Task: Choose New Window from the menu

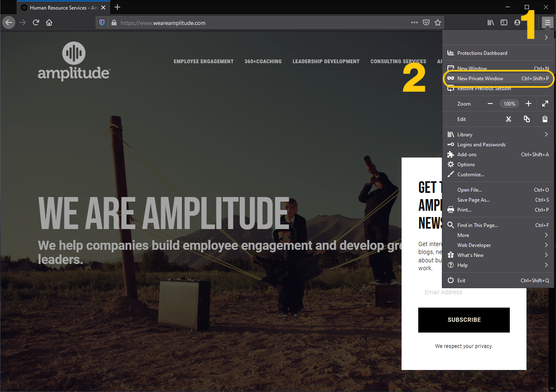Action: coord(497,68)
